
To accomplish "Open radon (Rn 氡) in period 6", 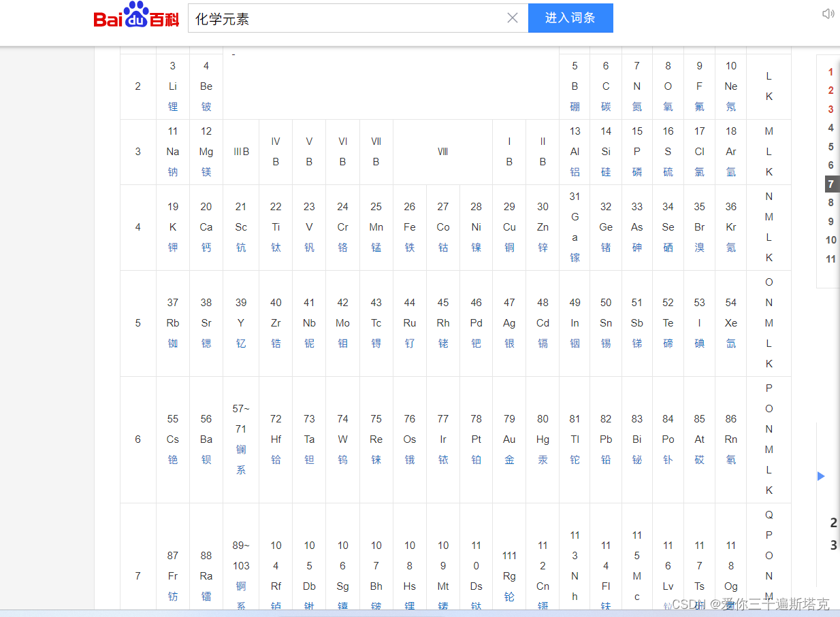I will click(x=730, y=439).
